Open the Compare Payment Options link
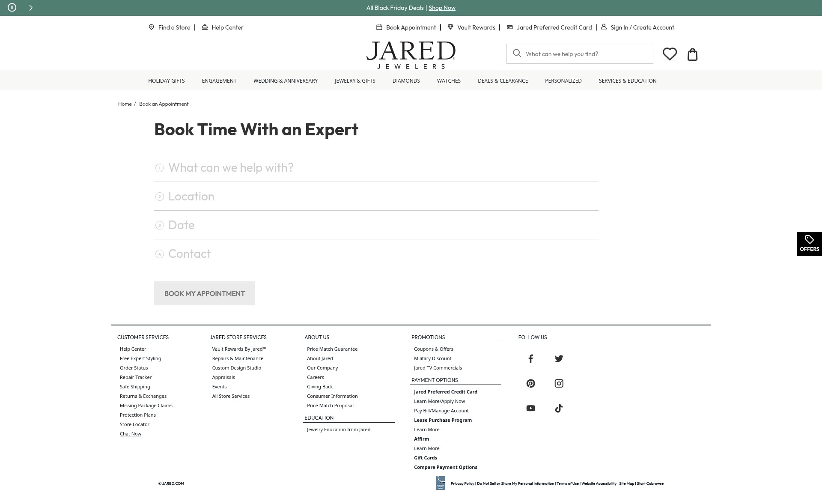The width and height of the screenshot is (822, 504). coord(445,467)
